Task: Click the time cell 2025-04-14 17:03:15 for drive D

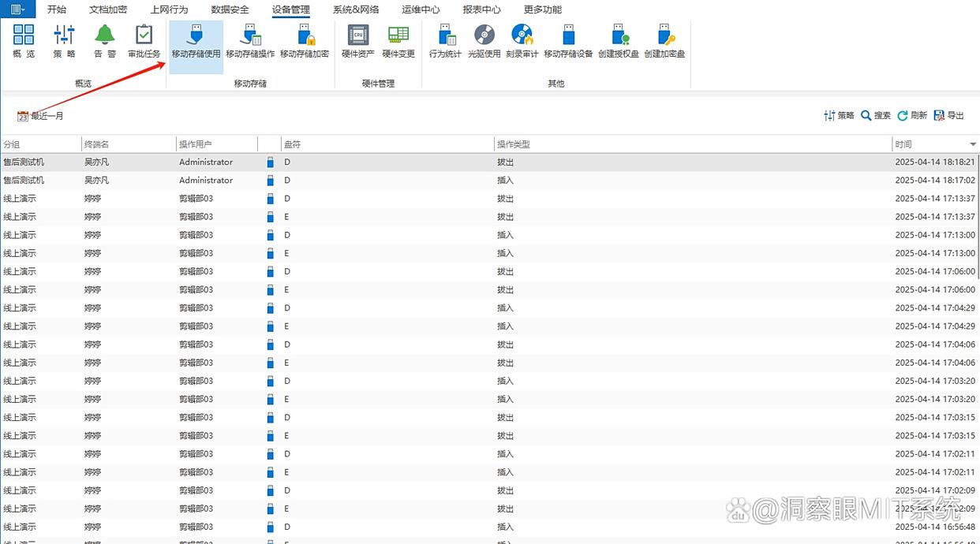Action: (935, 417)
